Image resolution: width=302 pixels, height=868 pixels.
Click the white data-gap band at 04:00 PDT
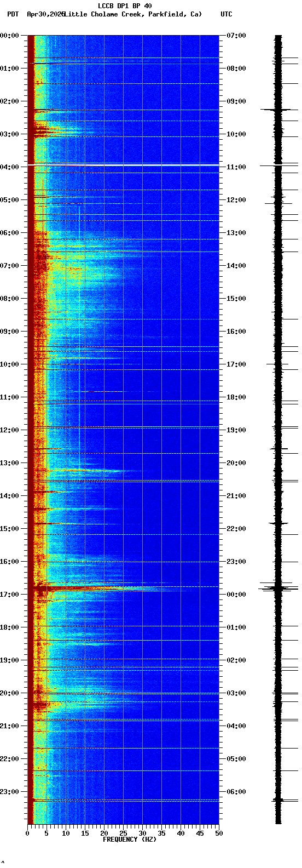pyautogui.click(x=123, y=164)
